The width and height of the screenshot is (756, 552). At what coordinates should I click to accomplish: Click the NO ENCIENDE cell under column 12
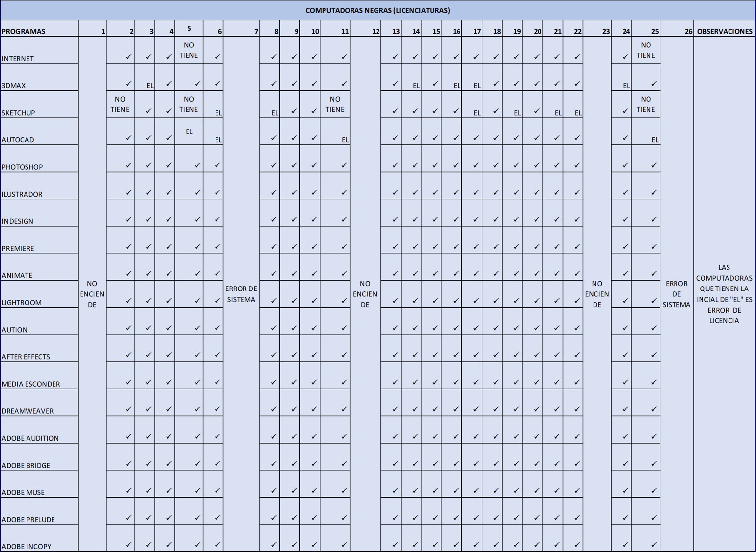point(365,294)
